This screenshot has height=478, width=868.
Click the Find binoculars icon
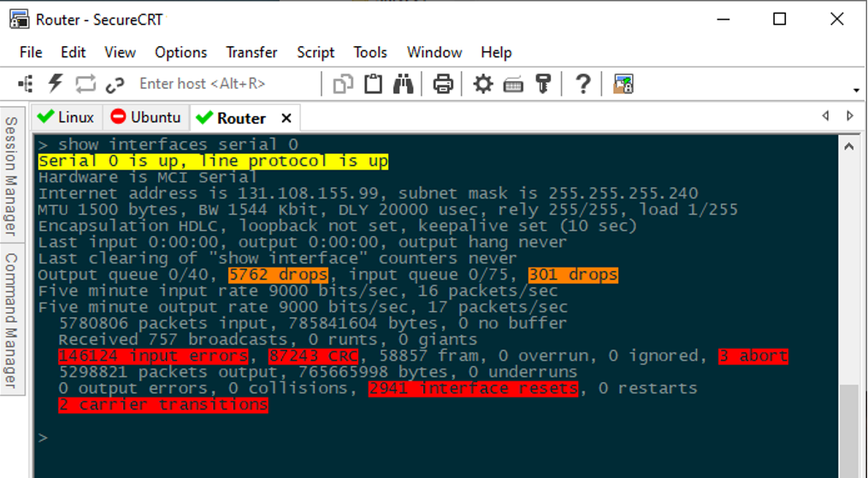(403, 84)
